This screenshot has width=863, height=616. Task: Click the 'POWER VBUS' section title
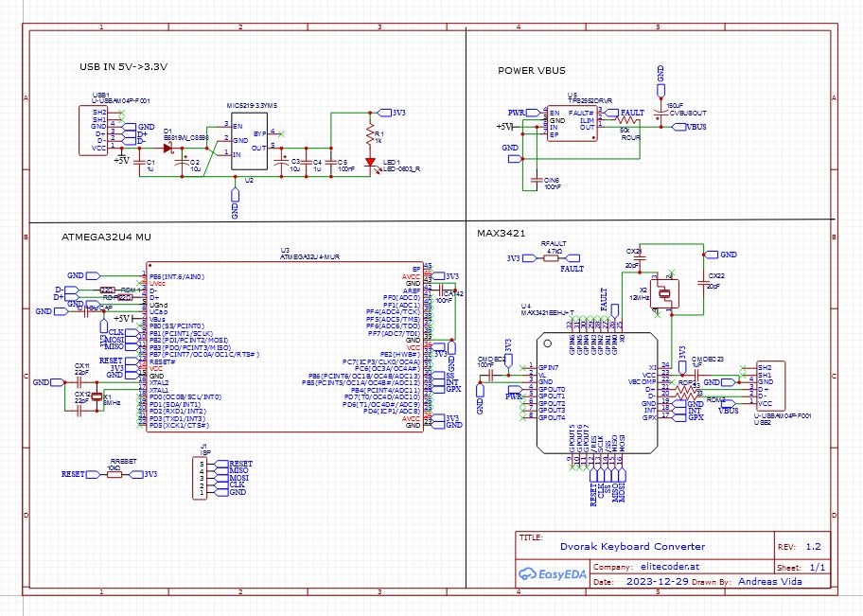pos(531,70)
